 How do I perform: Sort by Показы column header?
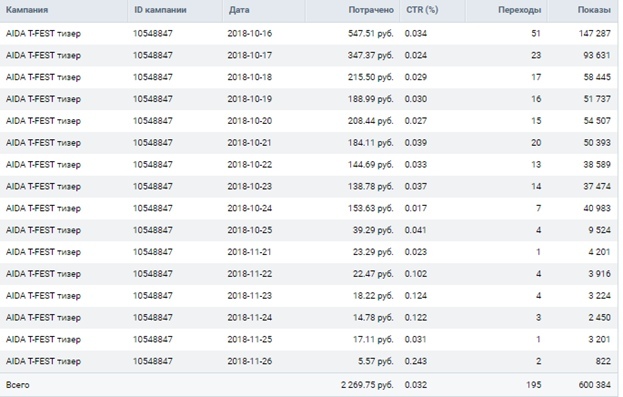click(594, 10)
